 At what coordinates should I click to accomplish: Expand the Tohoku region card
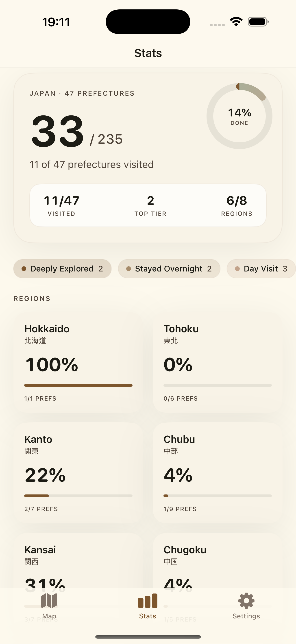(218, 362)
